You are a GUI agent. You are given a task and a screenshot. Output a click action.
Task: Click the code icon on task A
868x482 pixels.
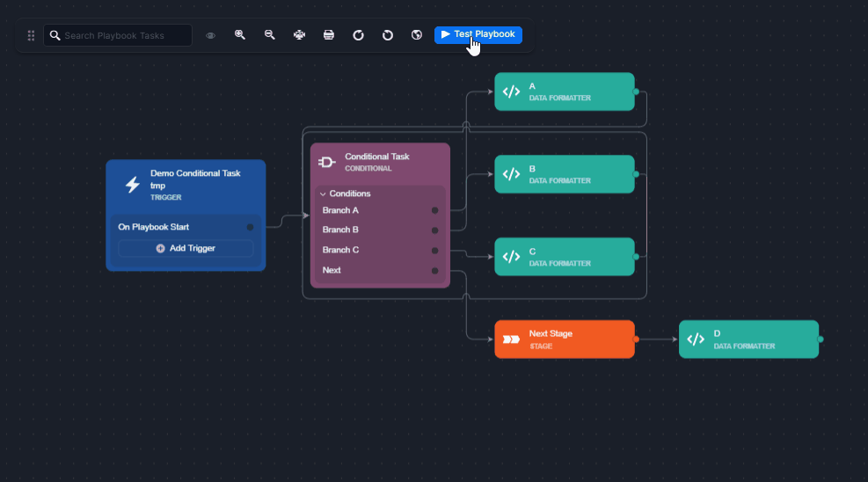pyautogui.click(x=511, y=91)
